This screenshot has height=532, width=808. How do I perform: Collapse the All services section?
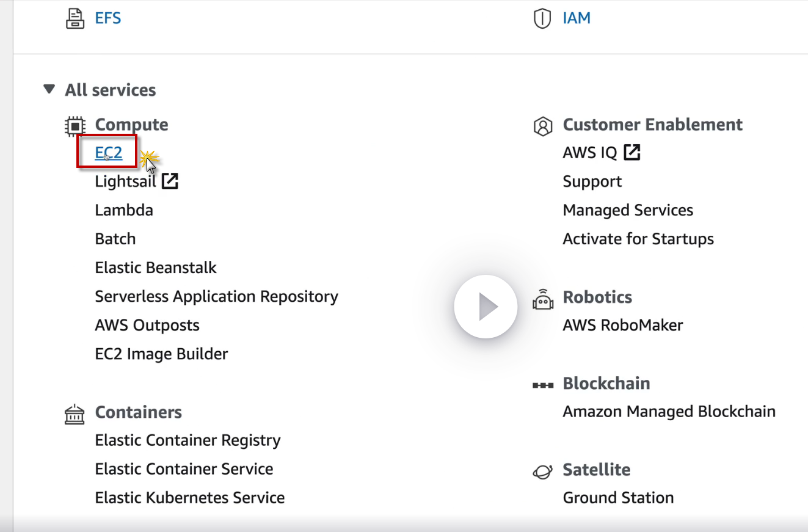49,90
